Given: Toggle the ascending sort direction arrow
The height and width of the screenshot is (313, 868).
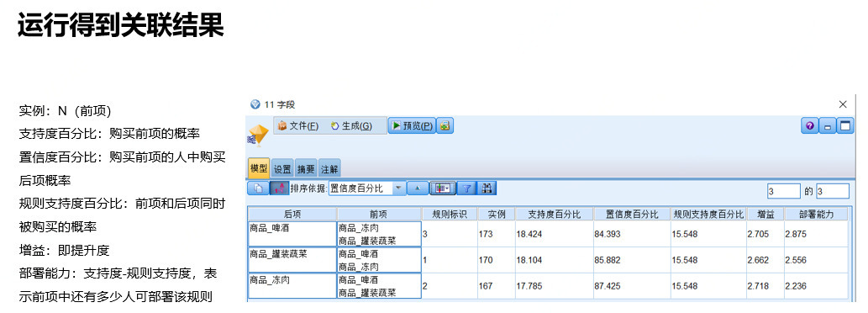Looking at the screenshot, I should [418, 188].
